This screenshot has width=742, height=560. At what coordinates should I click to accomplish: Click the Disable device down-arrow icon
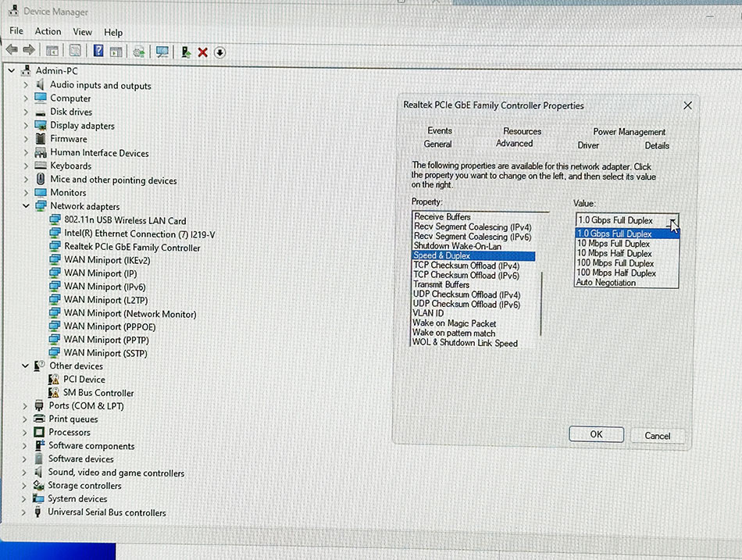point(219,52)
